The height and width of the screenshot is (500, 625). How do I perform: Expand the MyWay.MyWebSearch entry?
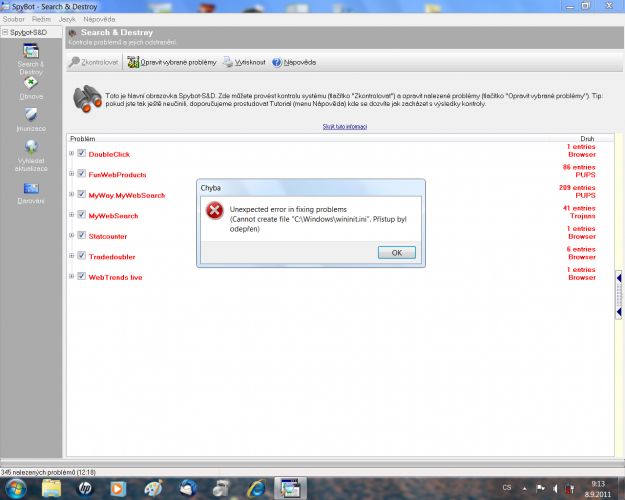pyautogui.click(x=71, y=194)
